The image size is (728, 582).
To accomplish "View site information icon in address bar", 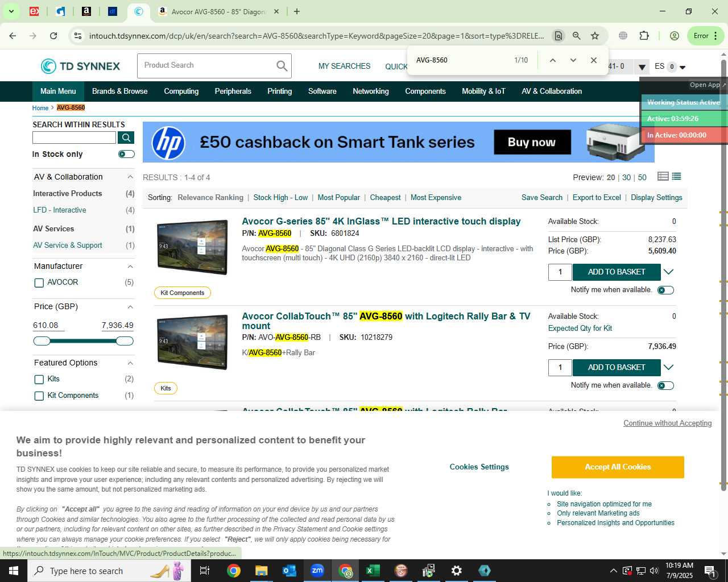I will click(77, 36).
